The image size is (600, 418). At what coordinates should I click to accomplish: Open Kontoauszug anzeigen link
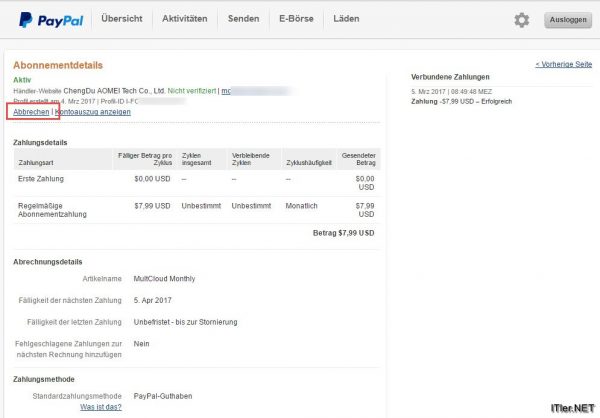pyautogui.click(x=93, y=112)
